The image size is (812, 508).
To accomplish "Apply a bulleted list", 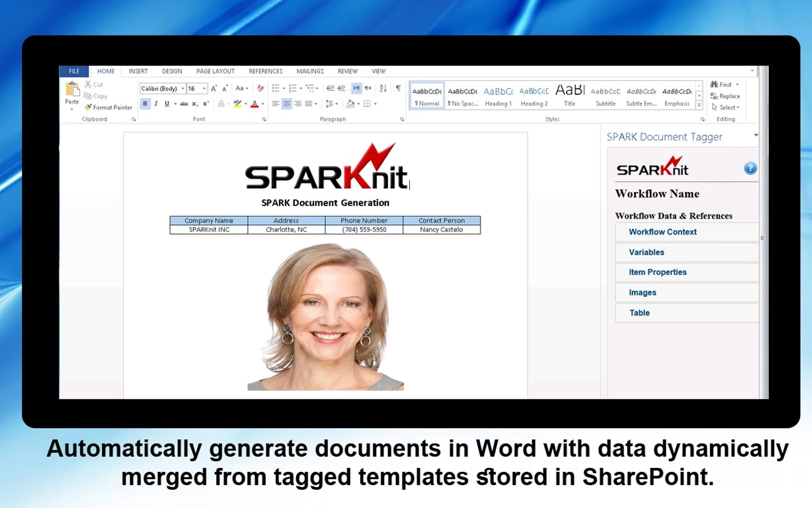I will tap(276, 88).
